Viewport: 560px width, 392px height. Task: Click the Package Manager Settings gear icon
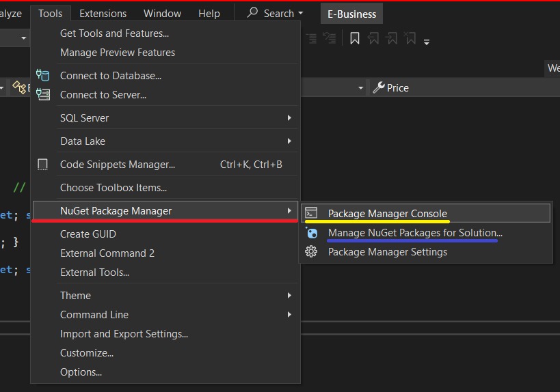coord(311,252)
